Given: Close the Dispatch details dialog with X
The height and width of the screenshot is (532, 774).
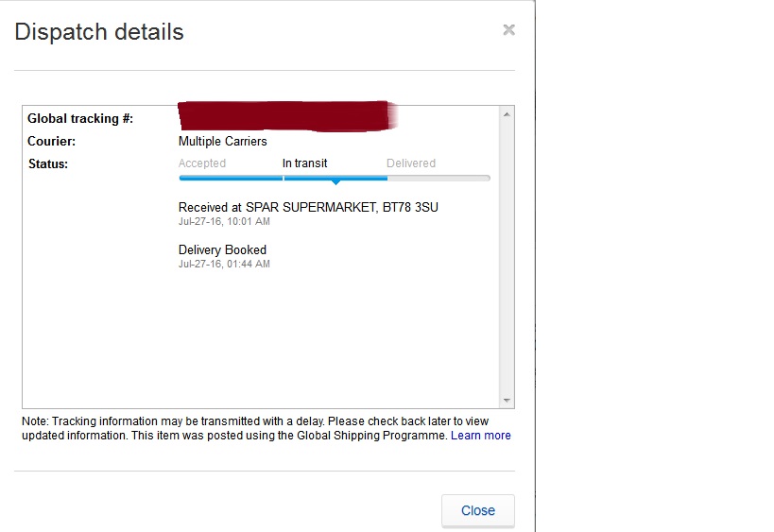Looking at the screenshot, I should [x=508, y=29].
